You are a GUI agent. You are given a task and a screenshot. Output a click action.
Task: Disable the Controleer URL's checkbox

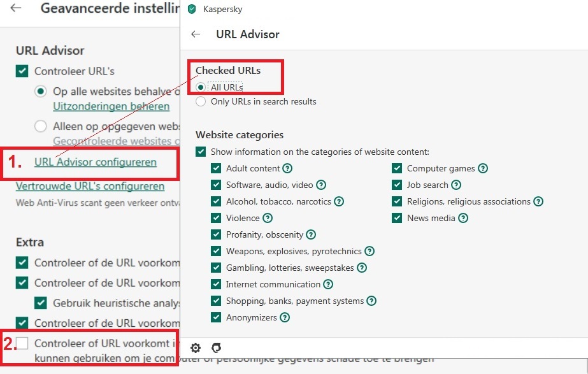(22, 71)
